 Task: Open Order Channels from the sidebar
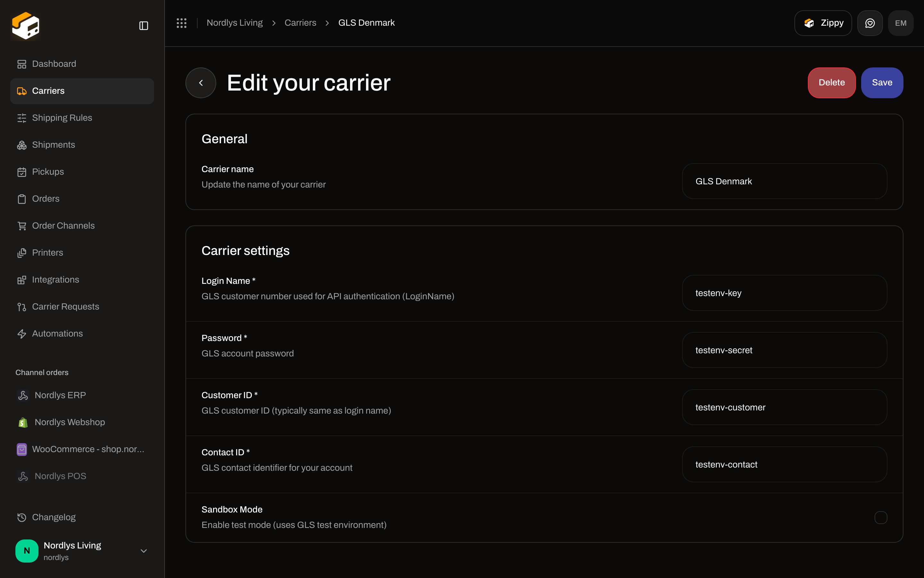pos(82,226)
